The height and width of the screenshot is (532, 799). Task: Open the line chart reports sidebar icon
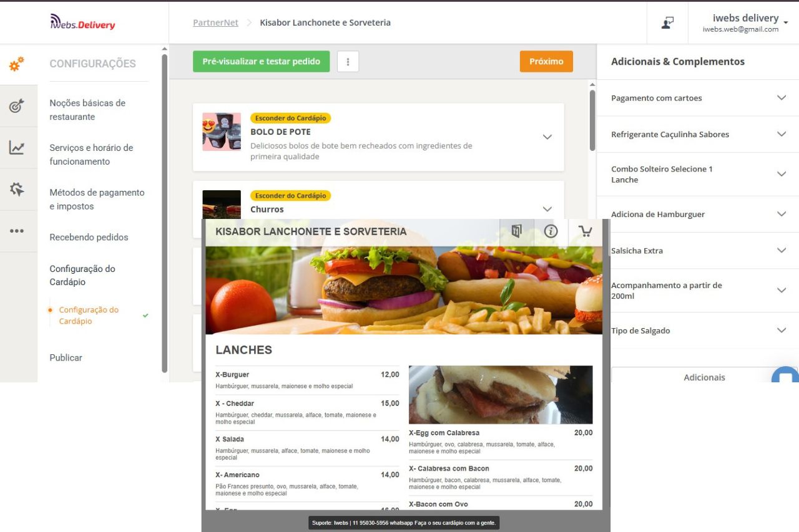pyautogui.click(x=17, y=148)
